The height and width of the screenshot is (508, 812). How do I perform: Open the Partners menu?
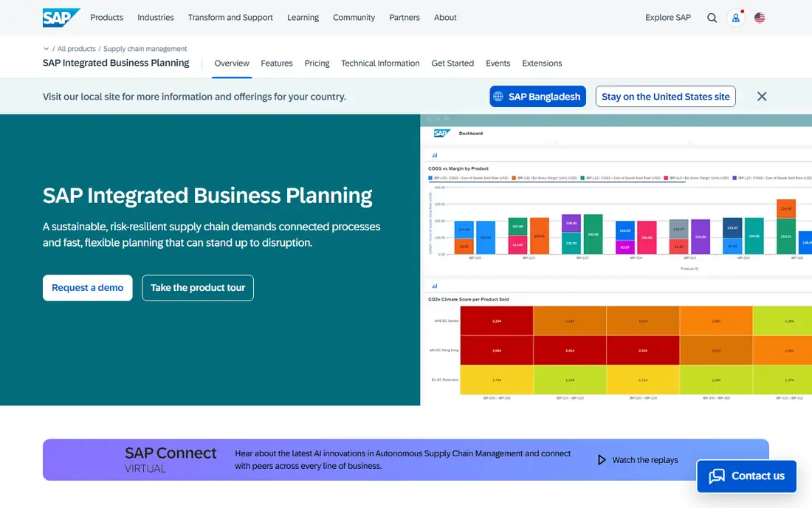pos(405,18)
